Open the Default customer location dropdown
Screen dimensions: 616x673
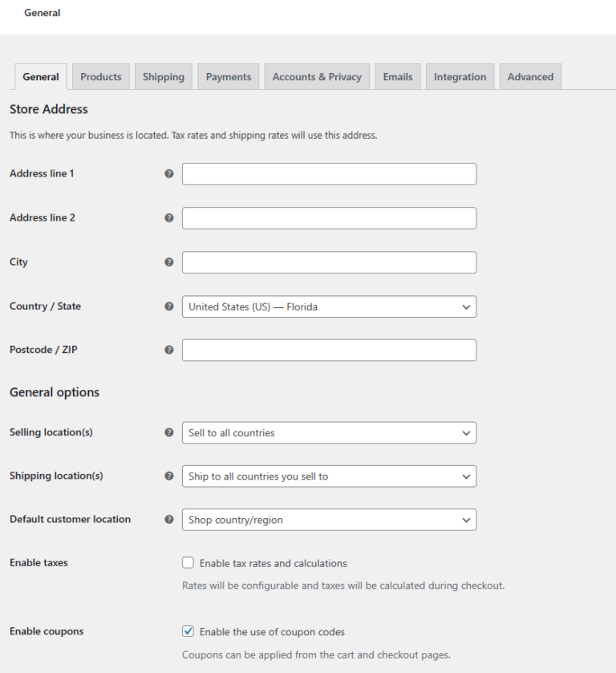click(329, 519)
